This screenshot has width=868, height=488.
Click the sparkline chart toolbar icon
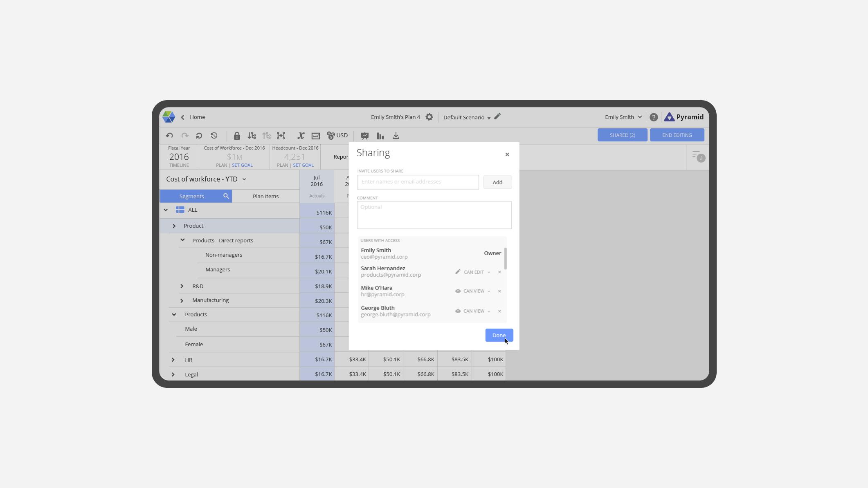coord(315,135)
